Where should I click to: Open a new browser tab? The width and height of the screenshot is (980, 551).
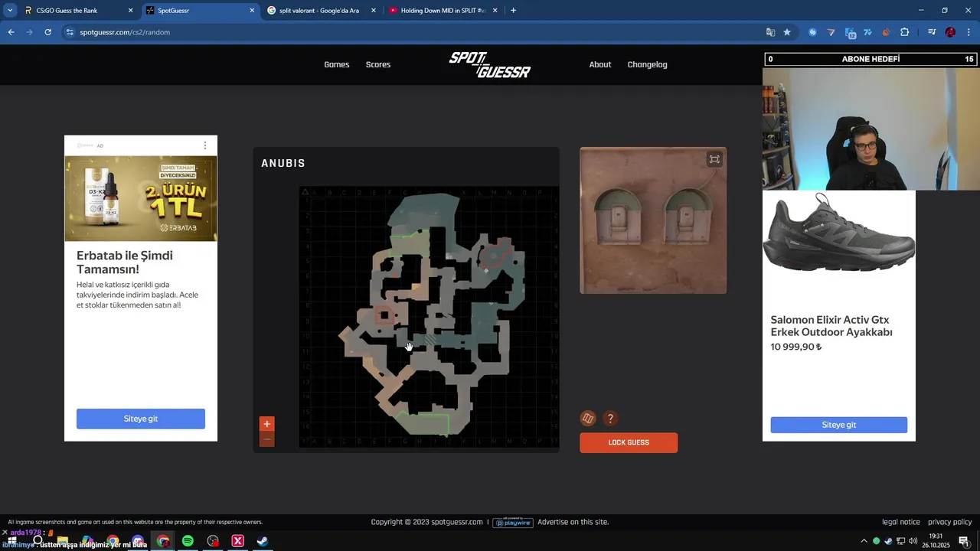pyautogui.click(x=513, y=11)
